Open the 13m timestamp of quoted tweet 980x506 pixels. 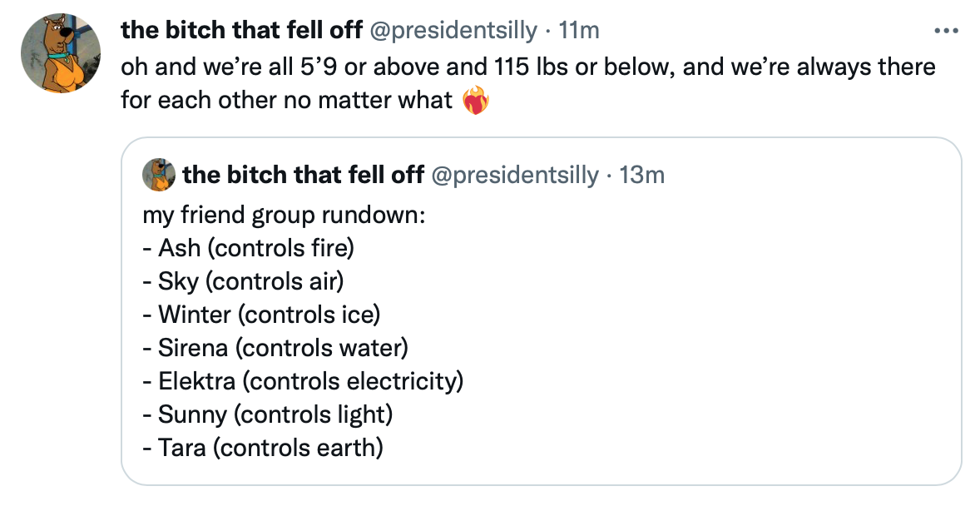(x=641, y=175)
